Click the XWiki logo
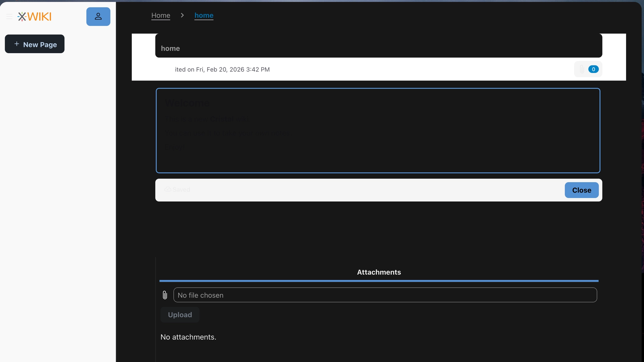 35,16
